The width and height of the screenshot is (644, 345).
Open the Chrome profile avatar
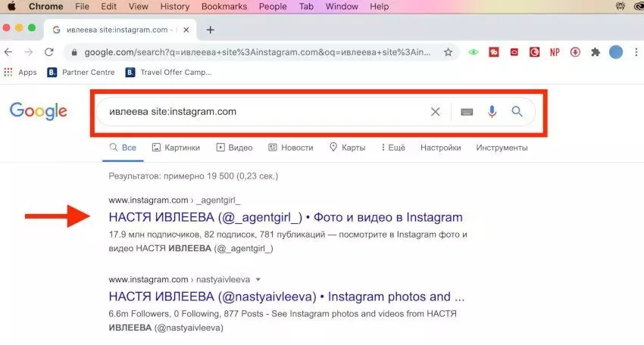(x=616, y=52)
